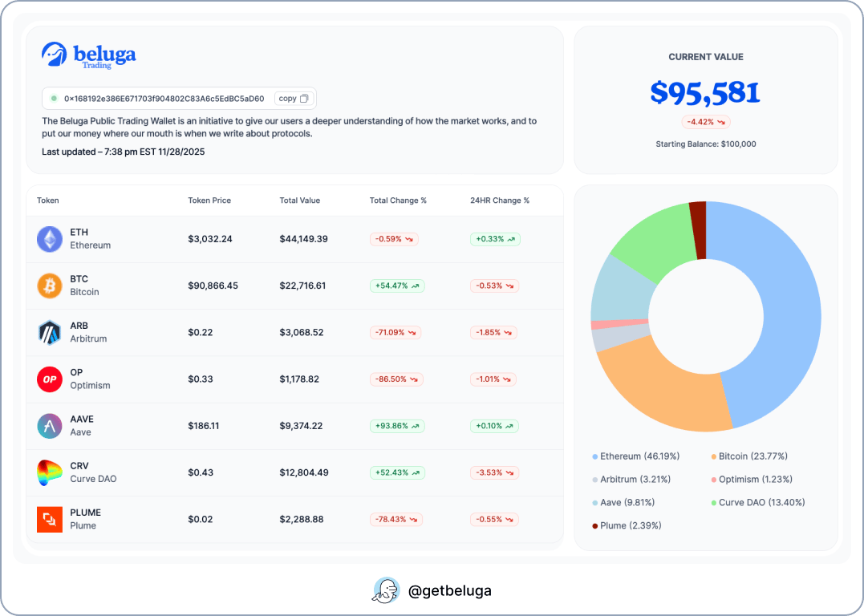Click the blue Ethereum donut chart segment
Screen dimensions: 864x616
791,309
